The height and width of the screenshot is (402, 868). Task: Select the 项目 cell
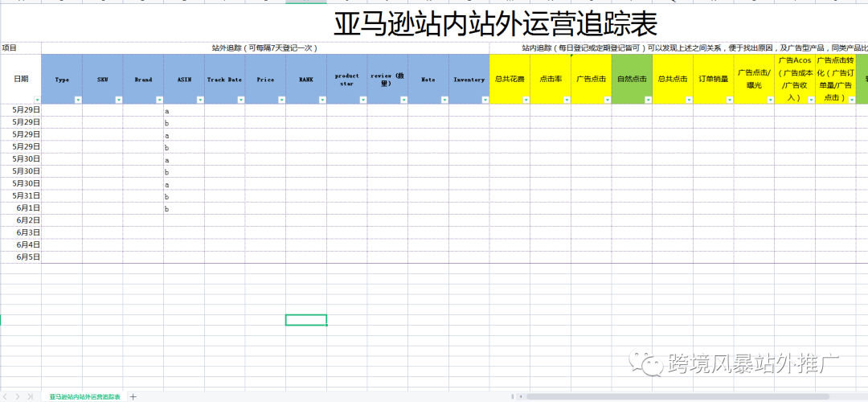pyautogui.click(x=20, y=47)
